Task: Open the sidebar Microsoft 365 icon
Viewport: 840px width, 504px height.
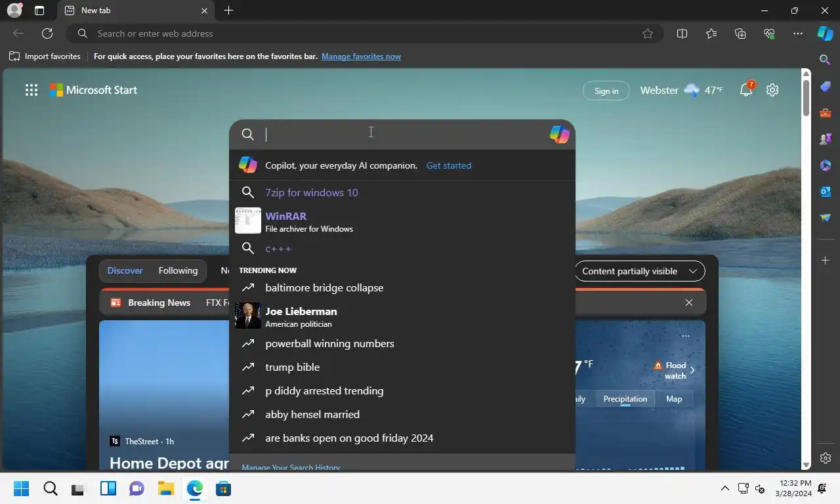Action: 826,165
